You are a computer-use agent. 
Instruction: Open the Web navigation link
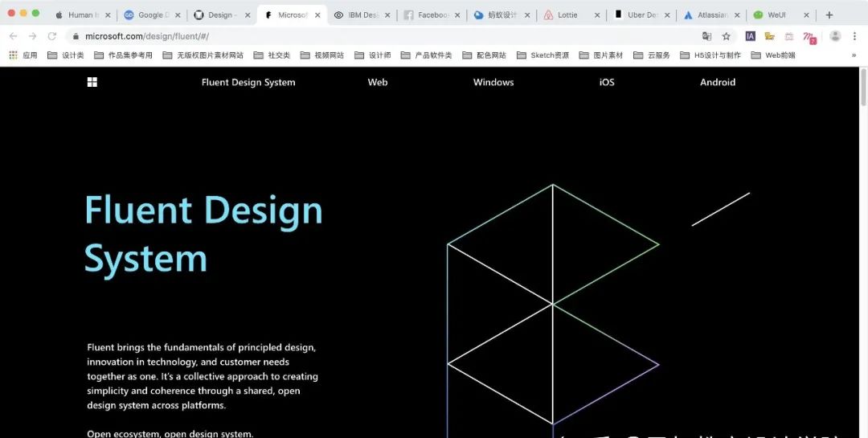click(378, 83)
